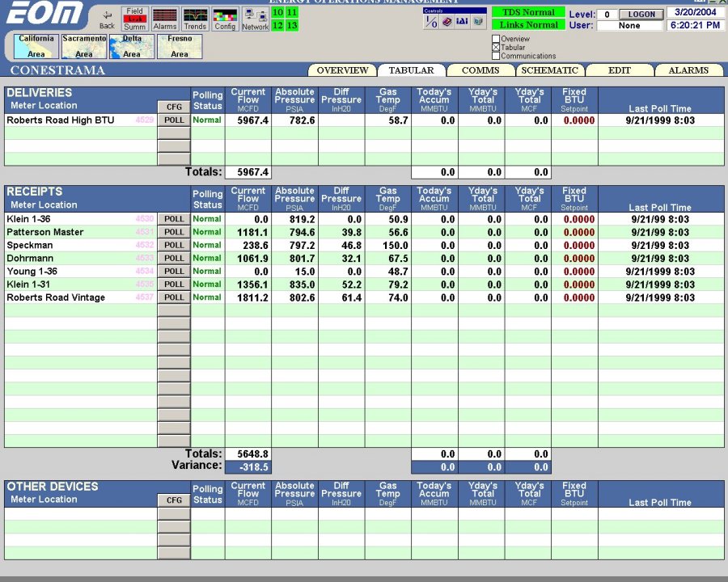728x582 pixels.
Task: Click the green channel 10 indicator
Action: [x=277, y=12]
